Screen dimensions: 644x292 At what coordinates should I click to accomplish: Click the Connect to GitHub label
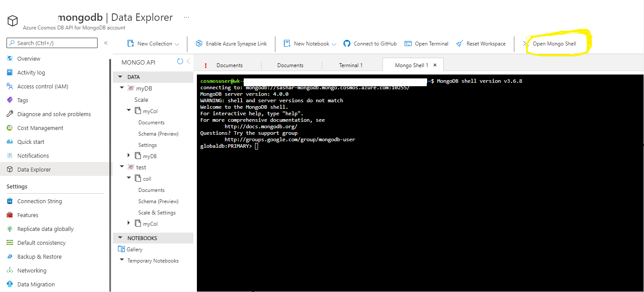coord(375,43)
